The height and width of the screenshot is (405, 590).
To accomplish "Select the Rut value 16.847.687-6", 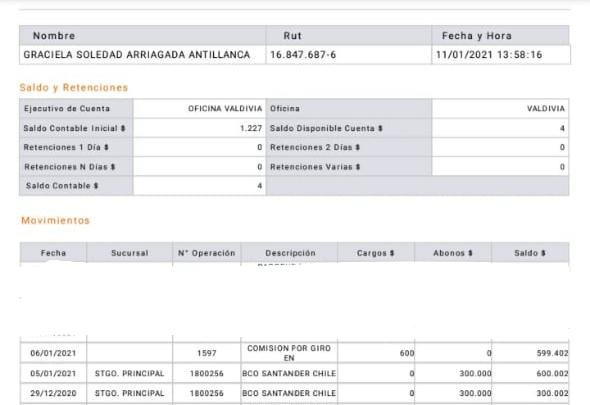I will 303,55.
